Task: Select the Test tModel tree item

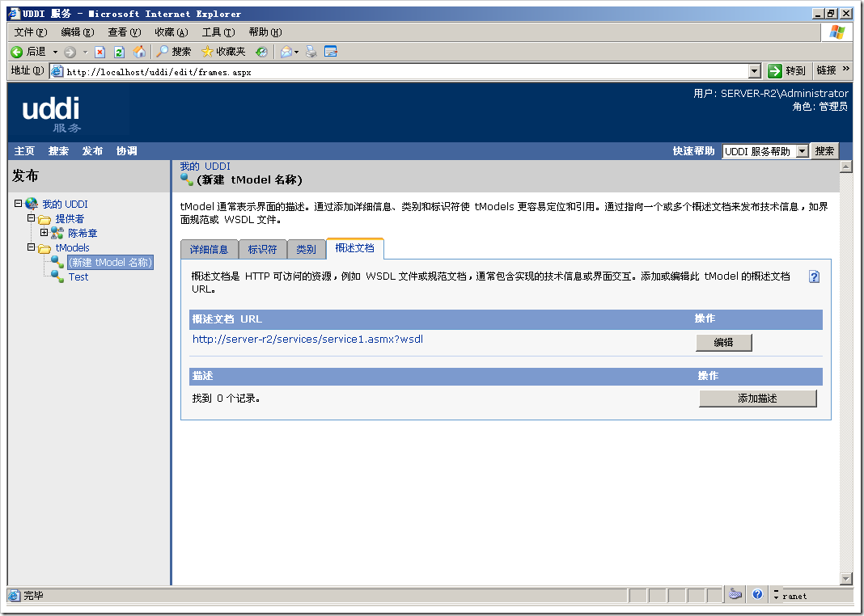Action: (x=78, y=277)
